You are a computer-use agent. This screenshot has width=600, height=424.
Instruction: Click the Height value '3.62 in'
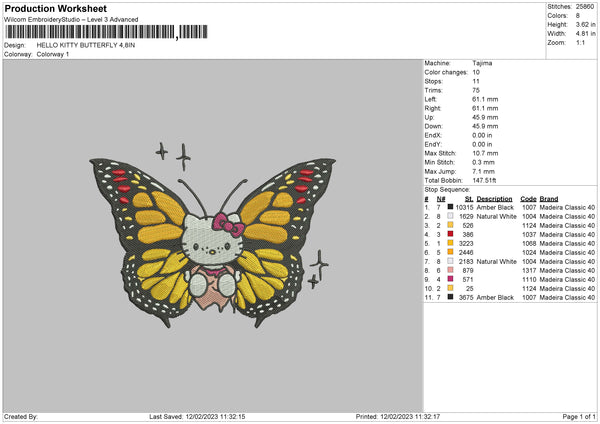[585, 24]
